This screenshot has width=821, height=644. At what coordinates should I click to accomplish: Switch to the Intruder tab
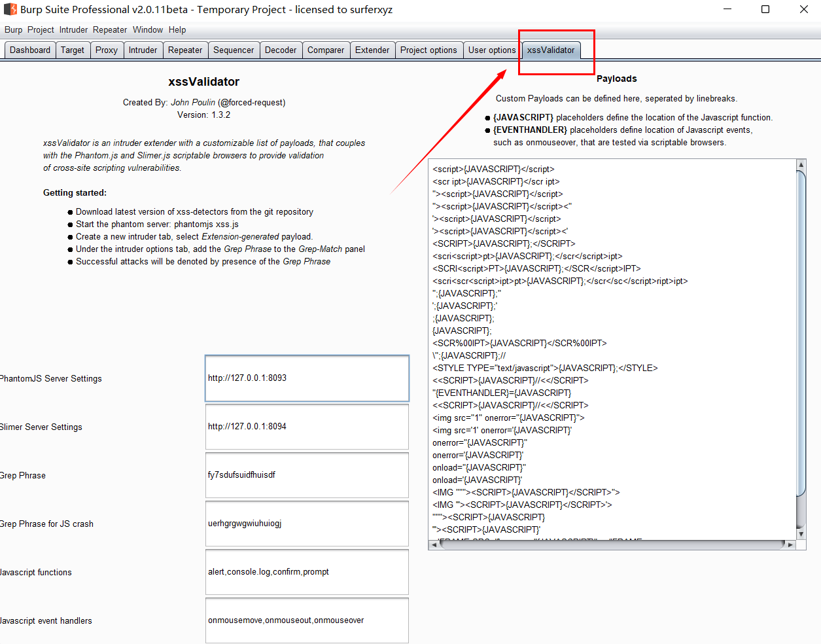click(143, 50)
